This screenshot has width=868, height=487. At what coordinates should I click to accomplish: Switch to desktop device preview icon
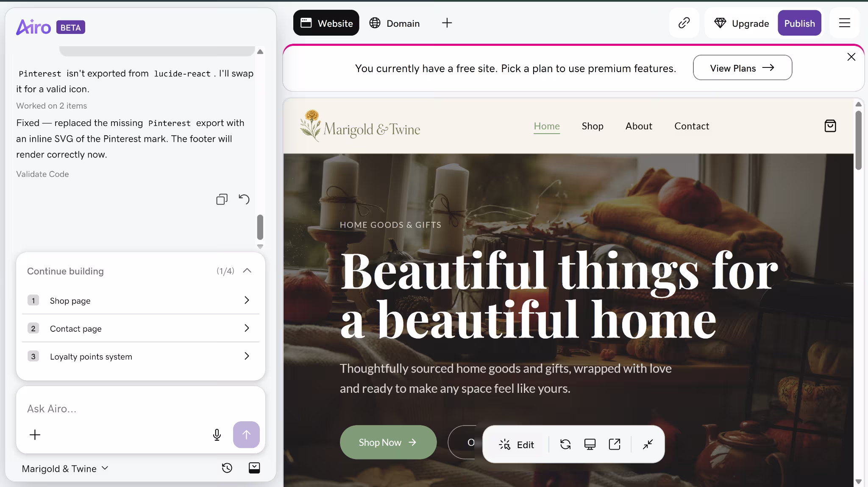pos(590,444)
